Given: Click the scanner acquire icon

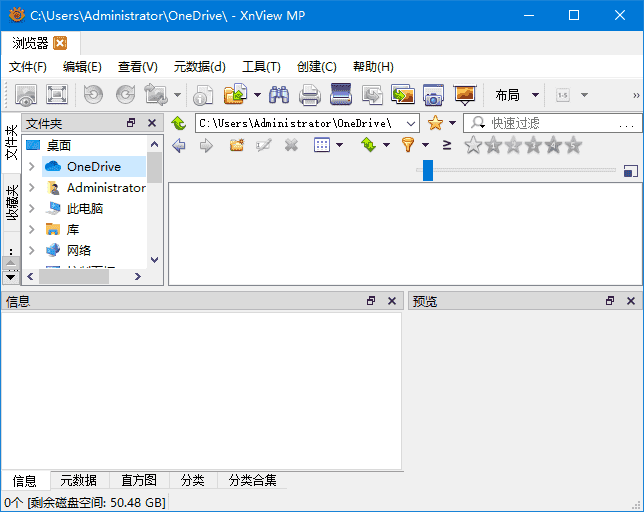Looking at the screenshot, I should [x=341, y=95].
